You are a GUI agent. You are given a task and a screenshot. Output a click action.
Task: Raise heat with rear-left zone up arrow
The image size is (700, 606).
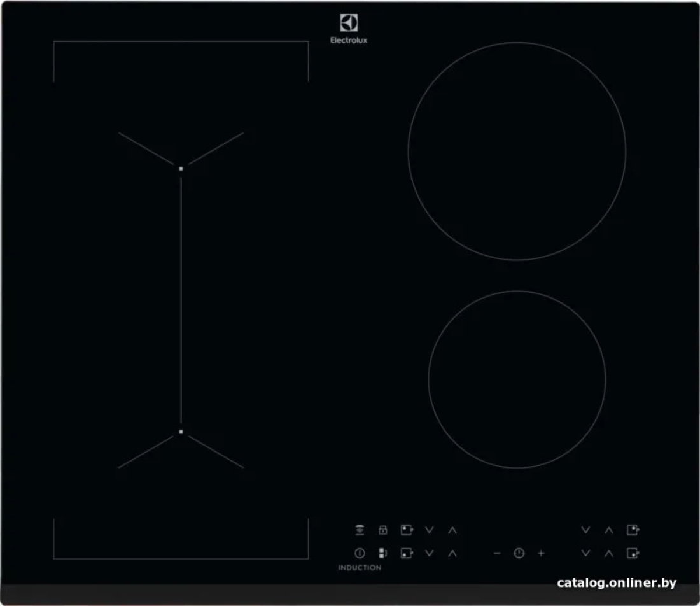pyautogui.click(x=452, y=530)
